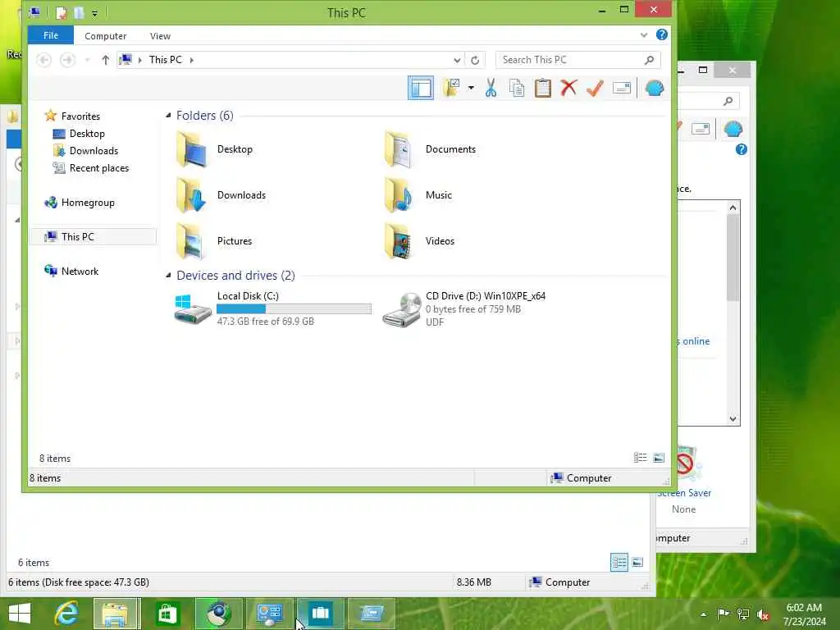Viewport: 840px width, 630px height.
Task: Click the Copy pages icon
Action: tap(517, 88)
